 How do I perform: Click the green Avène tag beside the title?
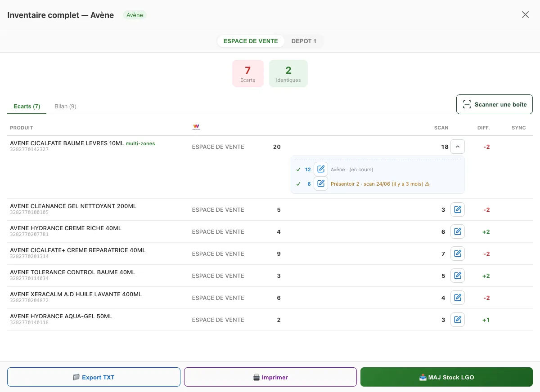click(135, 15)
